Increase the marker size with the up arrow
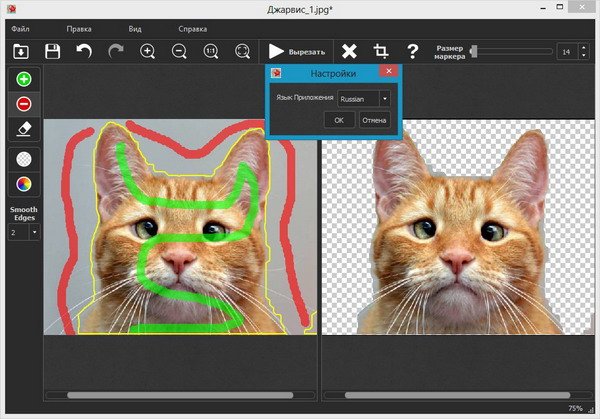Image resolution: width=600 pixels, height=419 pixels. pos(584,48)
